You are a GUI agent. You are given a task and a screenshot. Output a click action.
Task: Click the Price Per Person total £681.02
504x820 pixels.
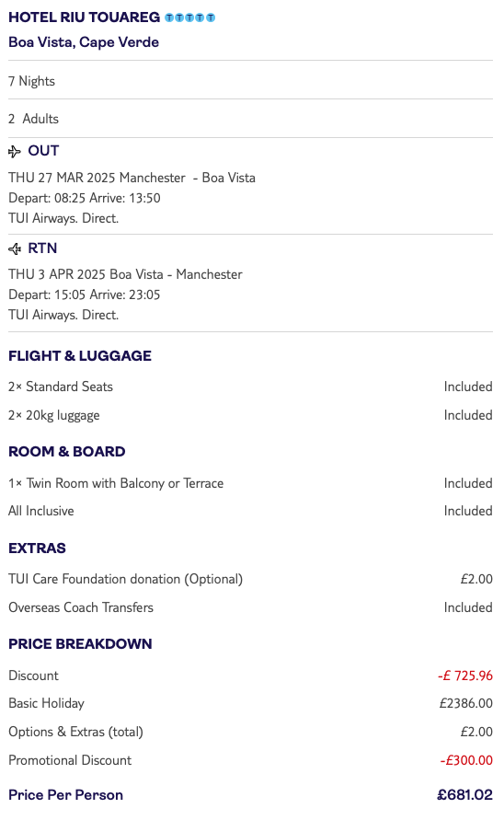click(x=464, y=795)
